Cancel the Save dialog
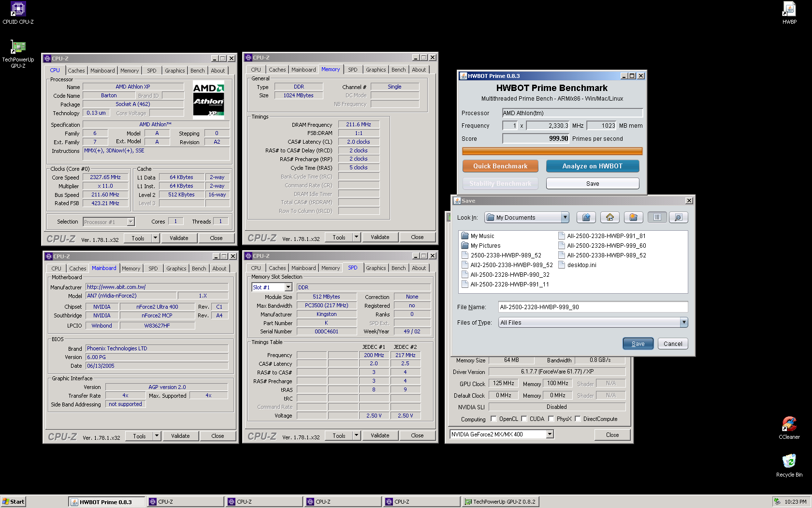 pos(673,344)
